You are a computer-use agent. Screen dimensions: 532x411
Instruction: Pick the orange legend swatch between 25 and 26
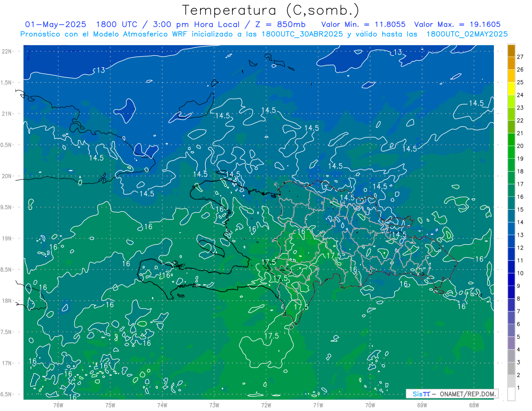coord(511,76)
